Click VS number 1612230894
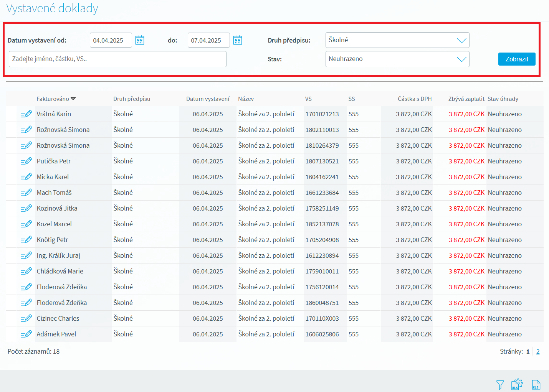This screenshot has width=549, height=392. pyautogui.click(x=322, y=255)
